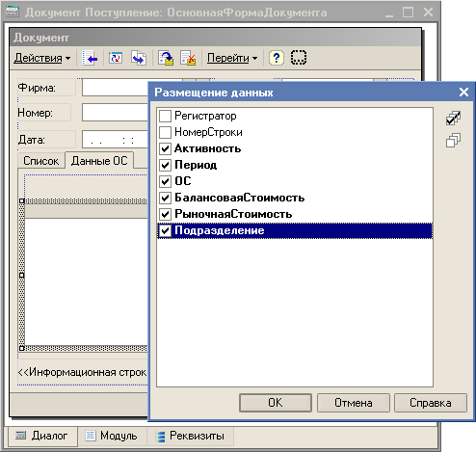Toggle the ОС checkbox

tap(165, 181)
